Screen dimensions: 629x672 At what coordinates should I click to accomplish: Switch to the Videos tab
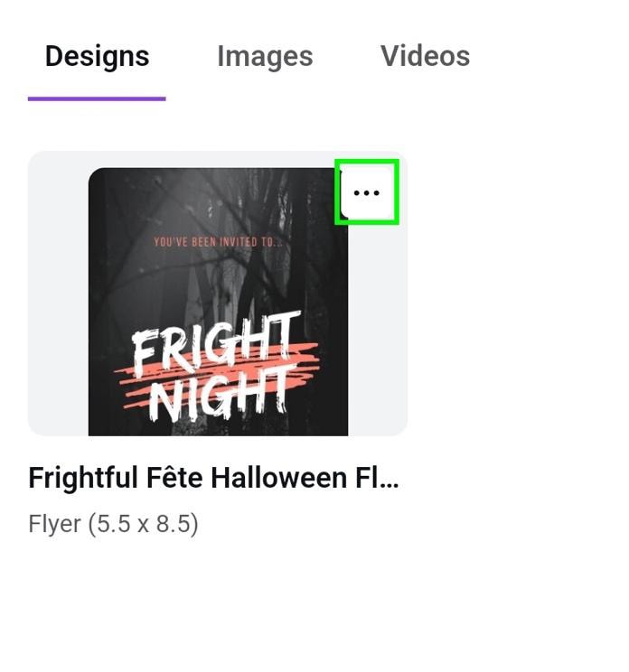[425, 56]
